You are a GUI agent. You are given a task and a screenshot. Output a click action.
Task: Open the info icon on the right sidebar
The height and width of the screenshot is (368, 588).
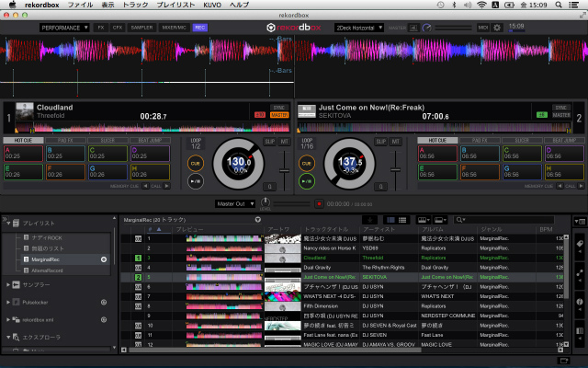tap(580, 303)
